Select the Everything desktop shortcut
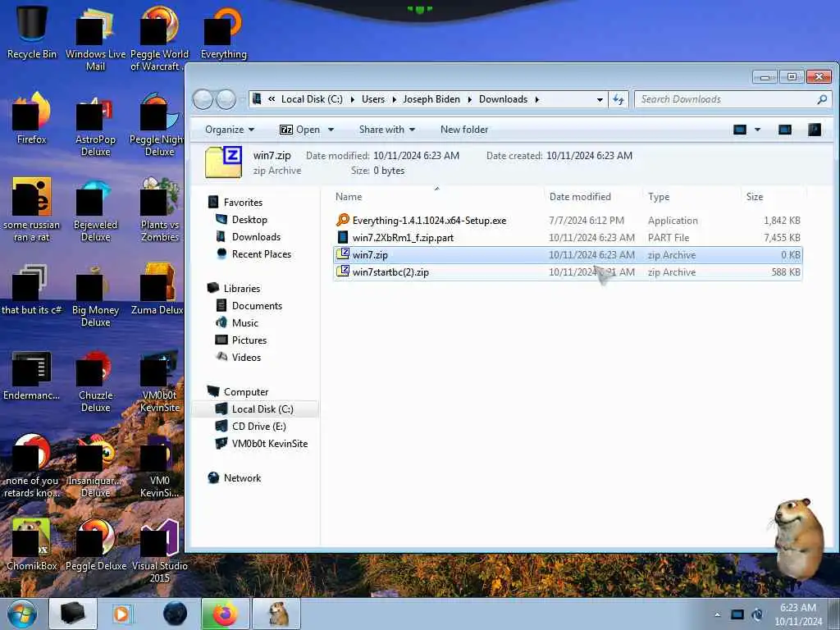 click(x=223, y=33)
